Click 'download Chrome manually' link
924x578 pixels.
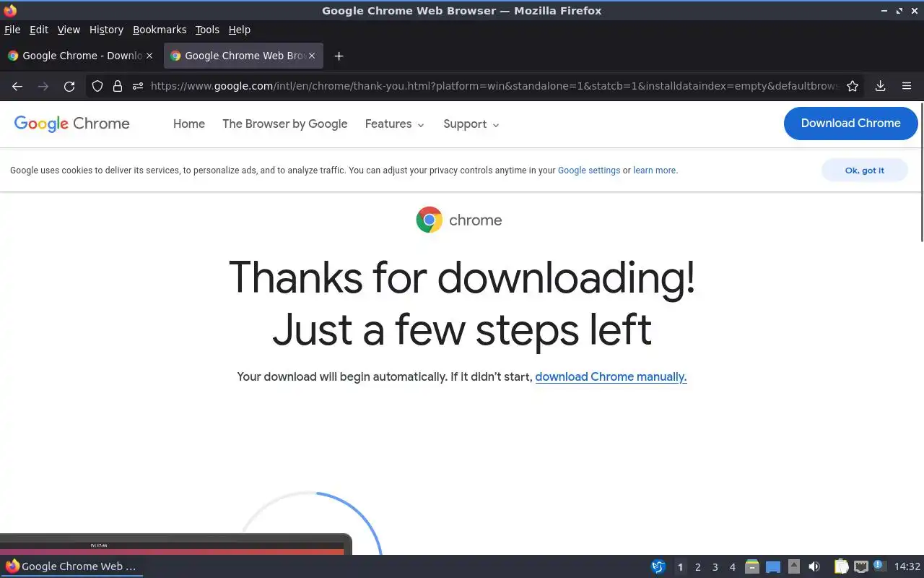tap(611, 376)
